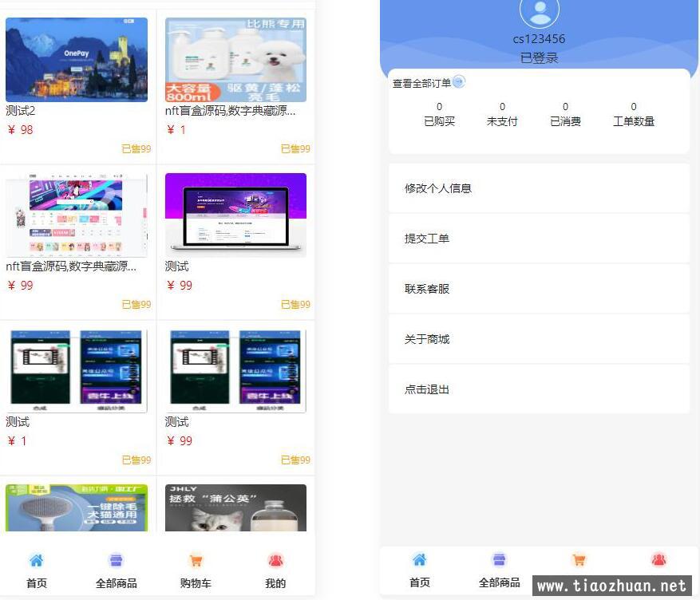Viewport: 700px width, 600px height.
Task: Select 全部商品 label in right panel
Action: click(x=499, y=582)
